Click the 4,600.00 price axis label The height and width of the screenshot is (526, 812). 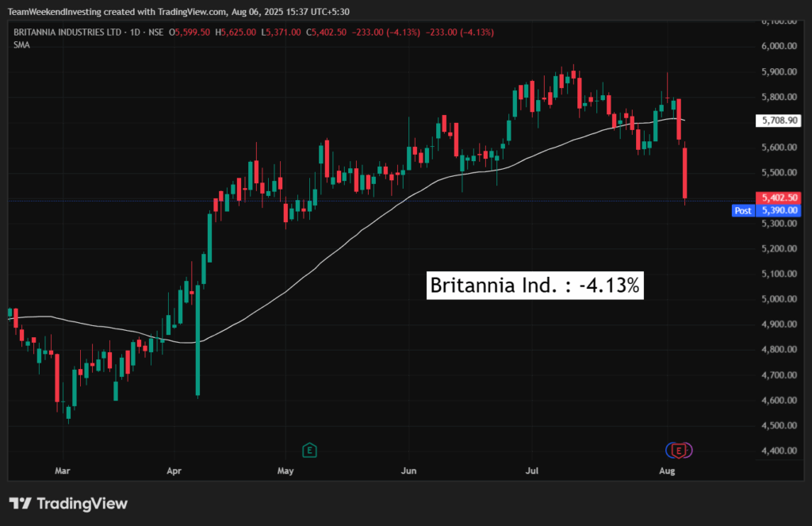coord(779,400)
